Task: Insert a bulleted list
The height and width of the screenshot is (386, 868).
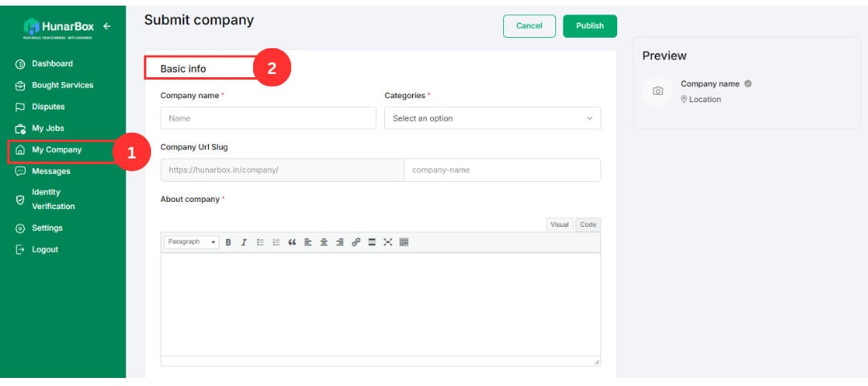Action: [260, 242]
